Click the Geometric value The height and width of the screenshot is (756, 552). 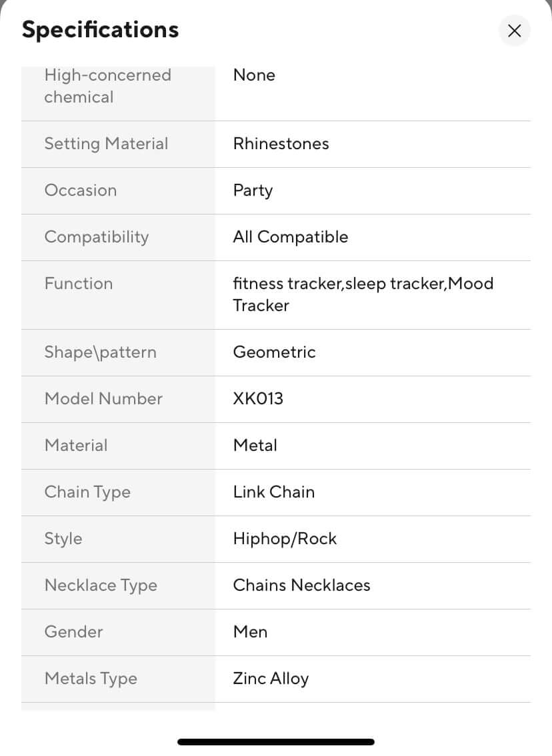click(274, 352)
